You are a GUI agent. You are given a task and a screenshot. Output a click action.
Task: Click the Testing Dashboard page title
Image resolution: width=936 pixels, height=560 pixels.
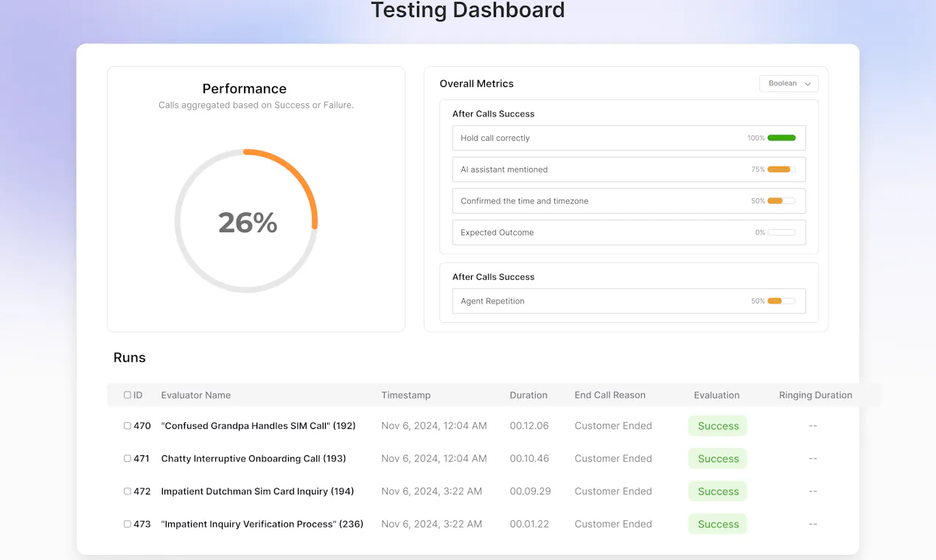point(468,10)
